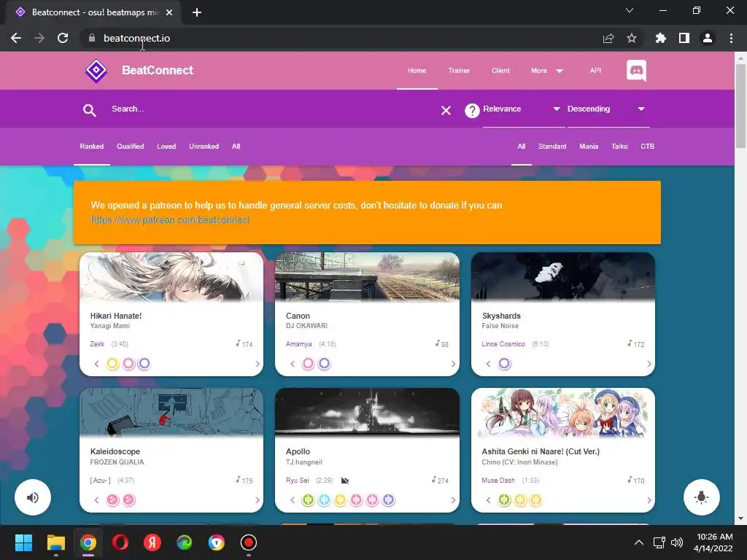Filter by Loved status

click(x=166, y=146)
